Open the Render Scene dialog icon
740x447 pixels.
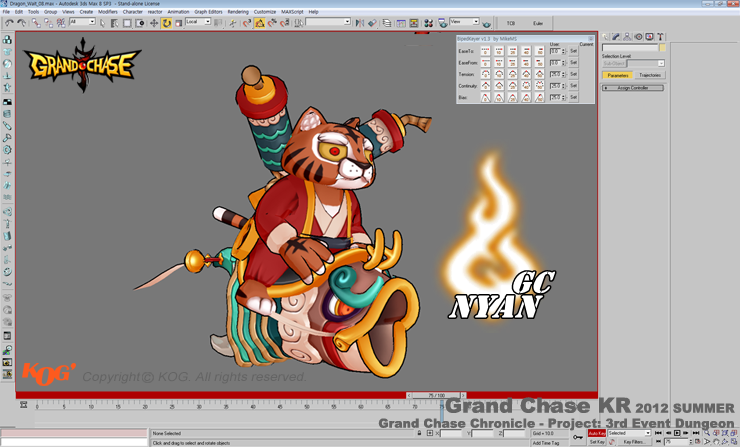coord(443,23)
